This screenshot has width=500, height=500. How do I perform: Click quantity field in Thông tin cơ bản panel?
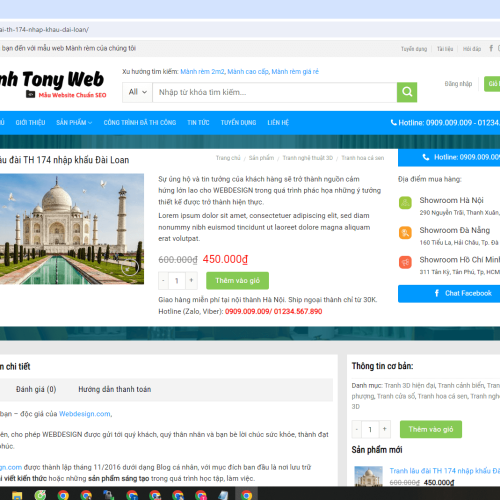click(x=370, y=429)
